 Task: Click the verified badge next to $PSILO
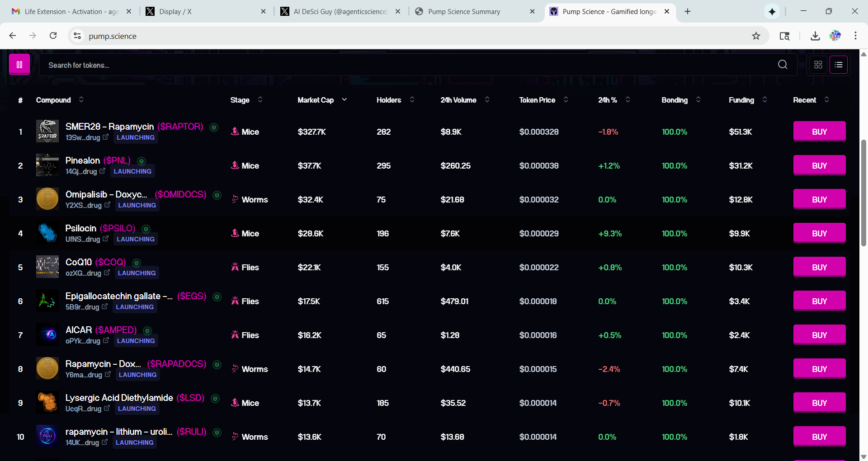coord(146,229)
